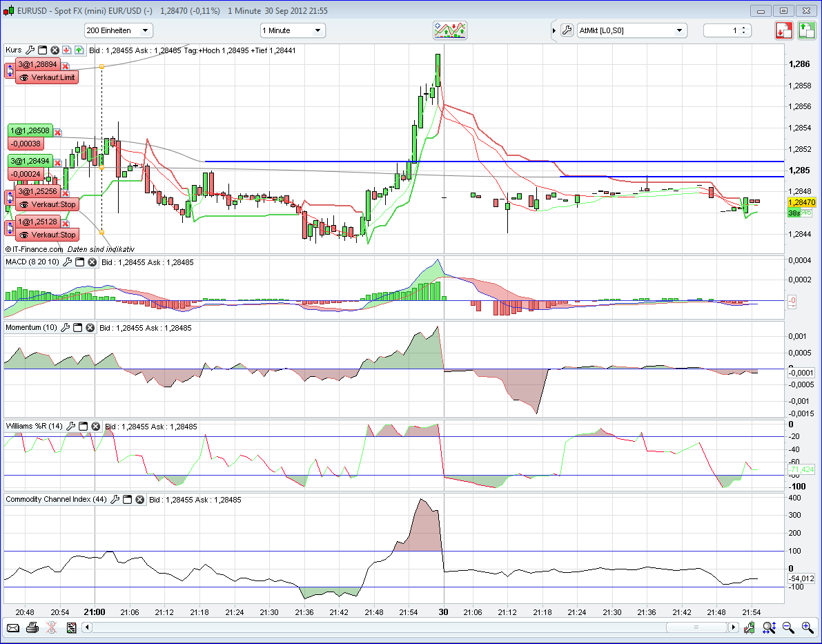Viewport: 822px width, 644px height.
Task: Toggle eye on Verkauf:Stop 3@1,25256 order
Action: coord(23,204)
